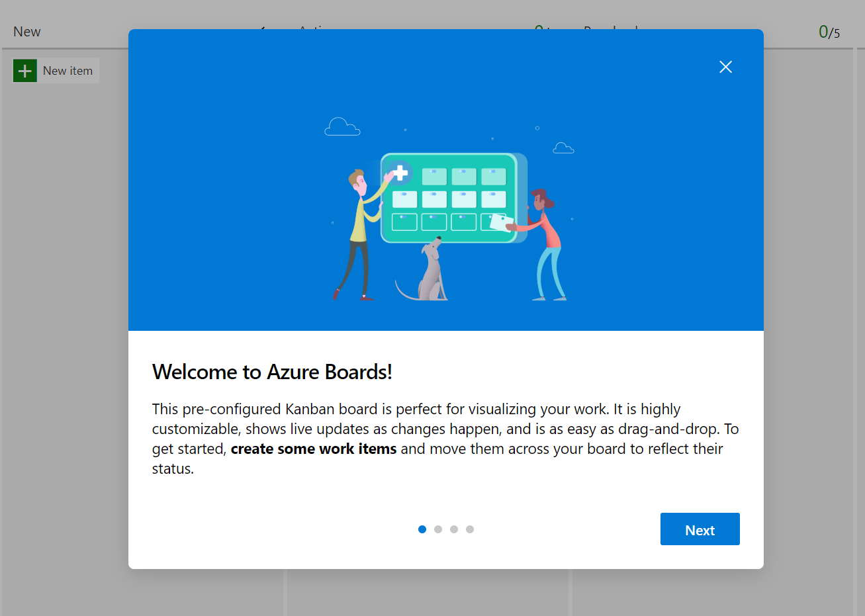The width and height of the screenshot is (865, 616).
Task: Click the Resolved column header
Action: (610, 31)
